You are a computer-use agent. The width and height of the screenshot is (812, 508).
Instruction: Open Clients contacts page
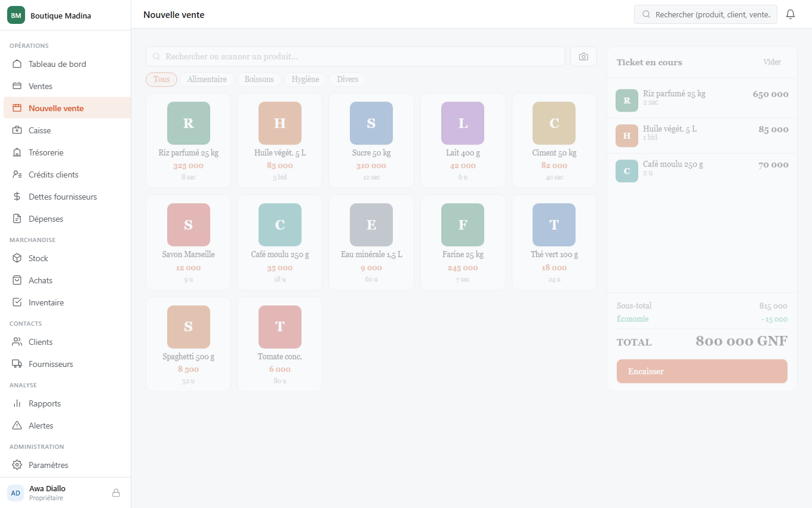click(67, 342)
